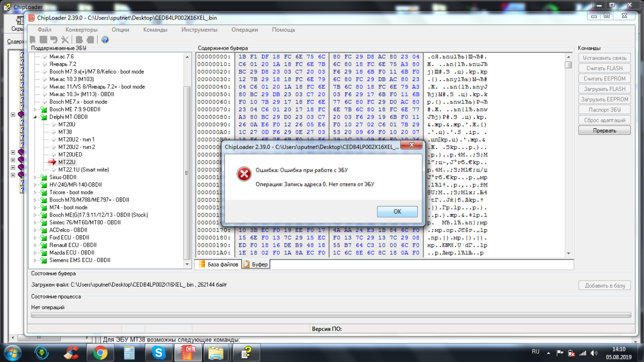The image size is (644, 362).
Task: Click the ChipLoader icon in the taskbar
Action: (188, 352)
